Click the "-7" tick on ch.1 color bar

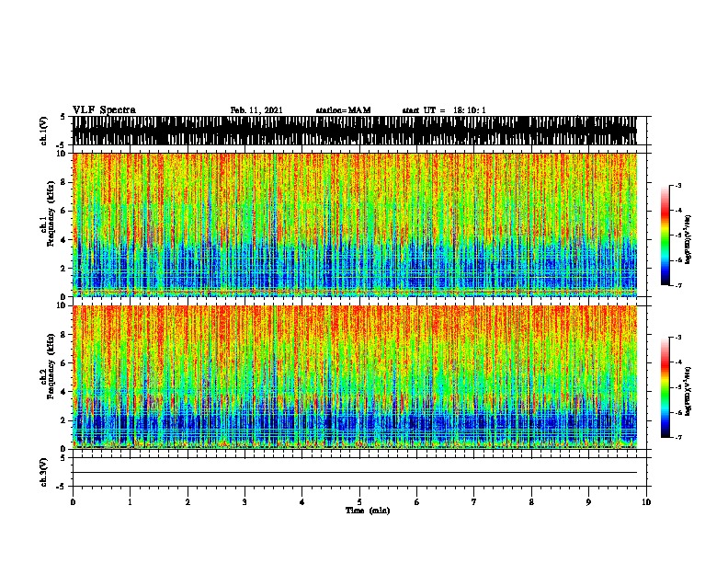pos(678,285)
